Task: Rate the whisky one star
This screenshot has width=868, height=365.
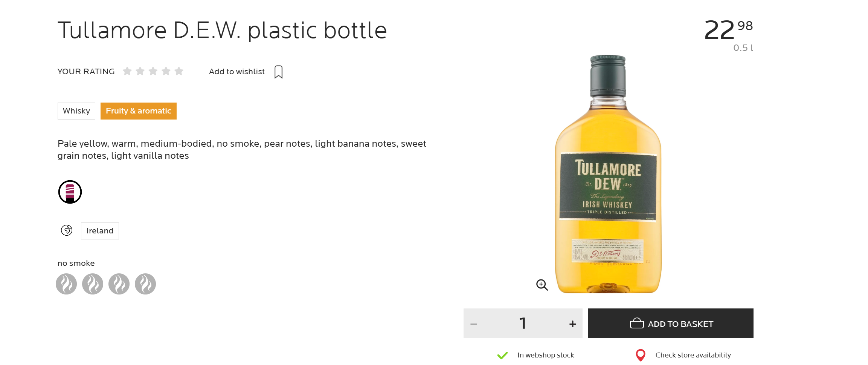Action: (x=127, y=71)
